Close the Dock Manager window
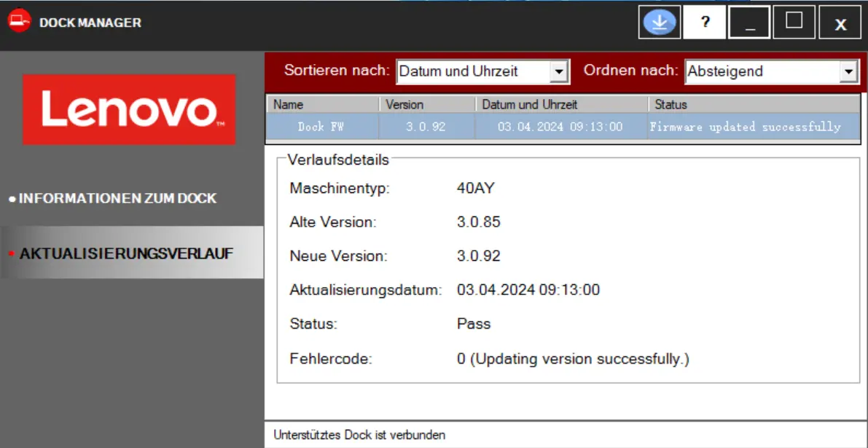The width and height of the screenshot is (868, 448). (x=840, y=23)
